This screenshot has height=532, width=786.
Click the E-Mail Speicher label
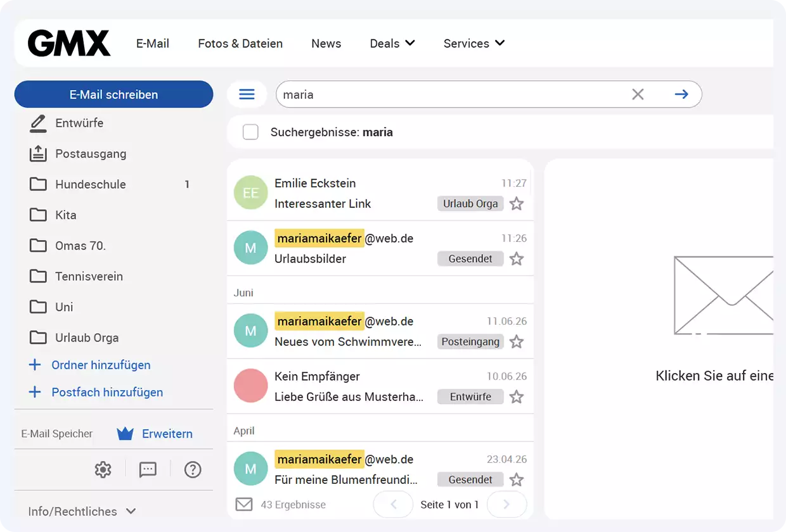point(57,434)
